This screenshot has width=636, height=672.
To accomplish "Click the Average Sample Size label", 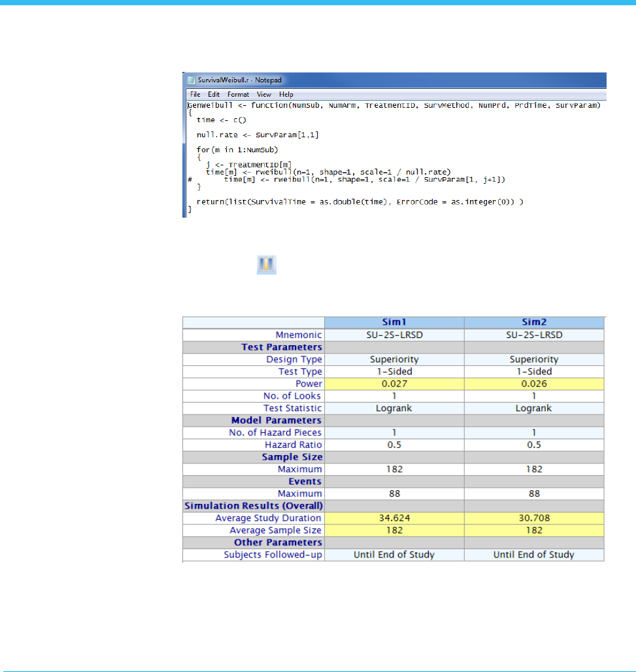I will coord(276,530).
